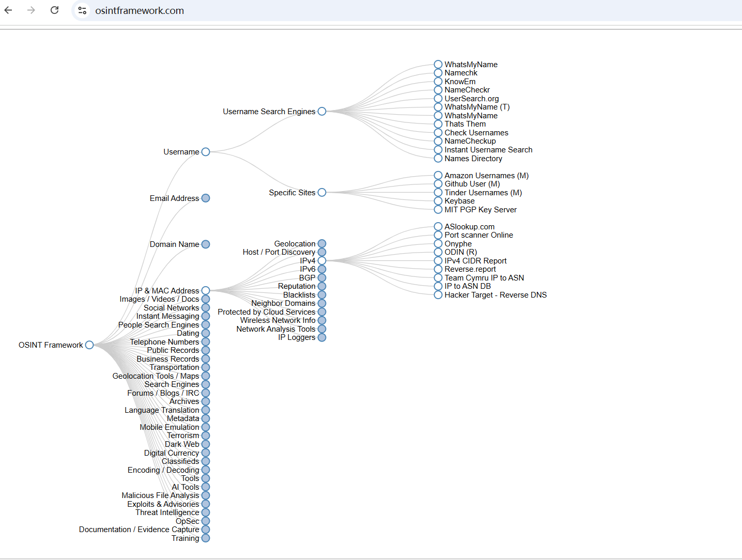Expand the BGP node
The image size is (742, 560).
(x=322, y=278)
